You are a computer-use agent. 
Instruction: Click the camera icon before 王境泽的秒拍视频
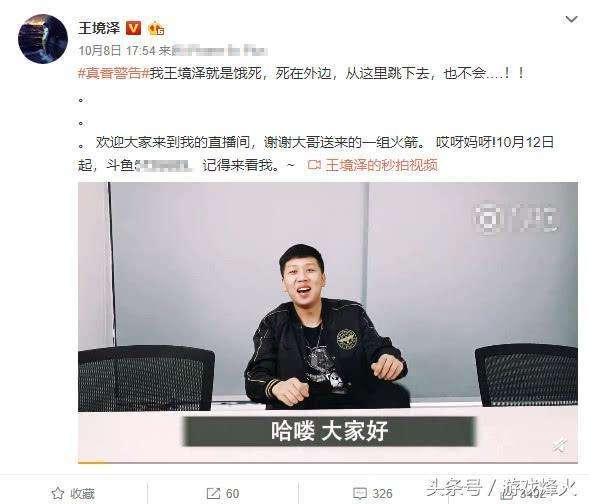pos(314,165)
